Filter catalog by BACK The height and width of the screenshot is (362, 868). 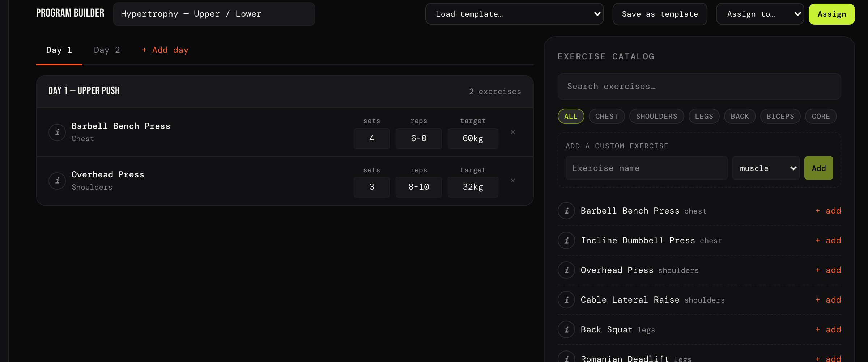[x=740, y=116]
